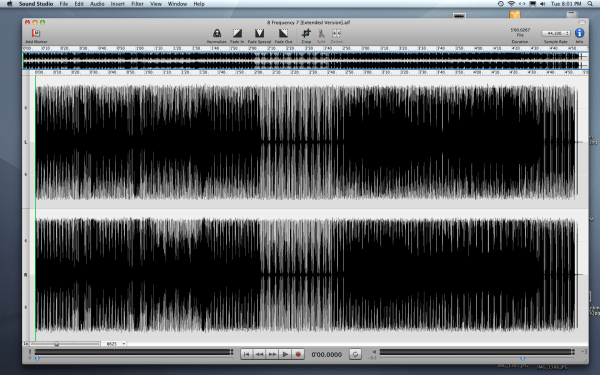
Task: Click the system volume menu bar icon
Action: pyautogui.click(x=543, y=4)
